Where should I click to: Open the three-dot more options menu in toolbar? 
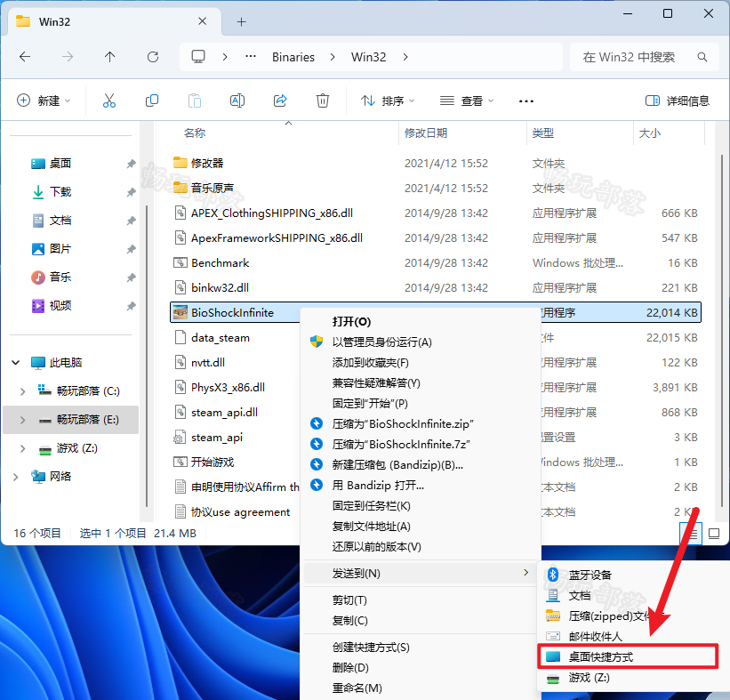(526, 101)
